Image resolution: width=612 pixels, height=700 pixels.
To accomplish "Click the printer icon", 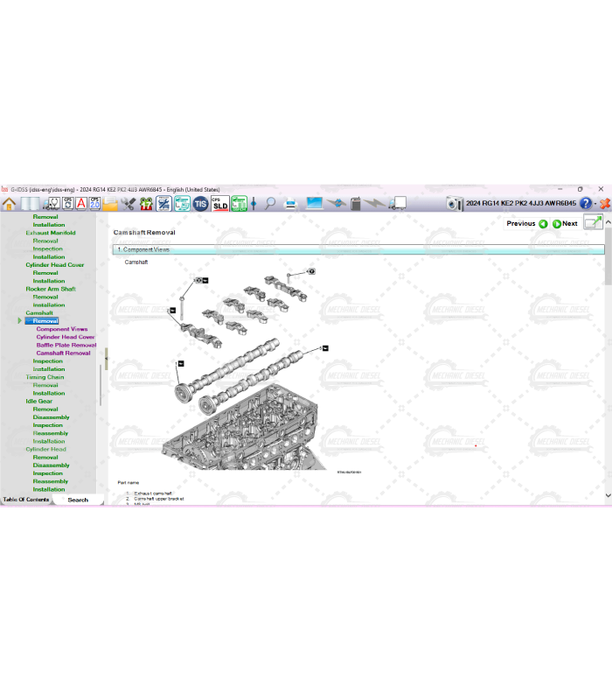I will click(291, 204).
